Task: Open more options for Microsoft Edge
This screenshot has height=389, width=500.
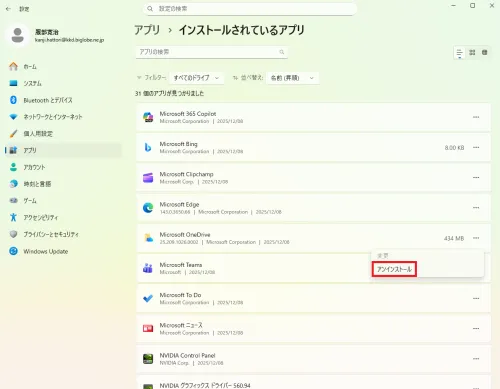Action: pos(476,208)
